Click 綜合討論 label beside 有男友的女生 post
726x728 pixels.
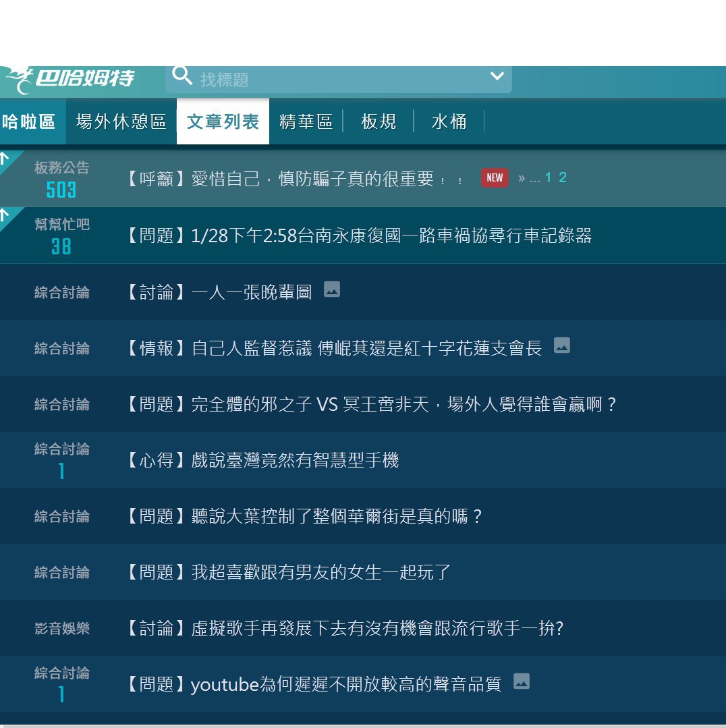point(62,572)
